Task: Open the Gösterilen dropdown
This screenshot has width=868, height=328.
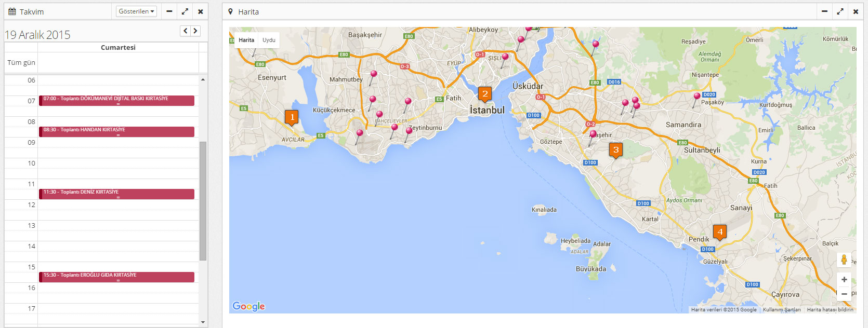Action: 136,11
